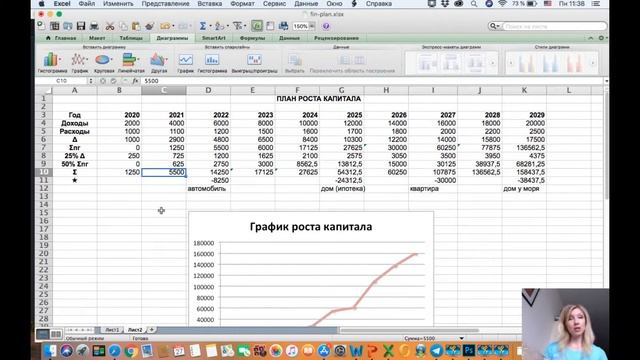Open the zoom percentage 150% dropdown
This screenshot has height=360, width=640.
312,26
